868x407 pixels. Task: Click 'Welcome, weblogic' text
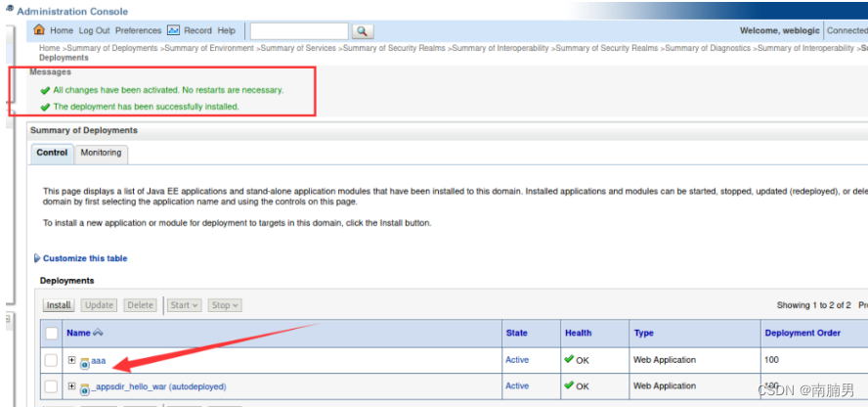tap(779, 30)
